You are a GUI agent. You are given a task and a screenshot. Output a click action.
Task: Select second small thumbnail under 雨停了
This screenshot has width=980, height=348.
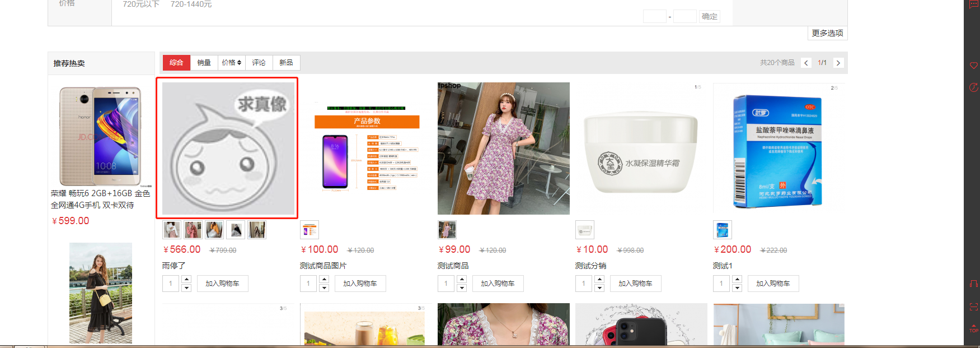pyautogui.click(x=193, y=230)
